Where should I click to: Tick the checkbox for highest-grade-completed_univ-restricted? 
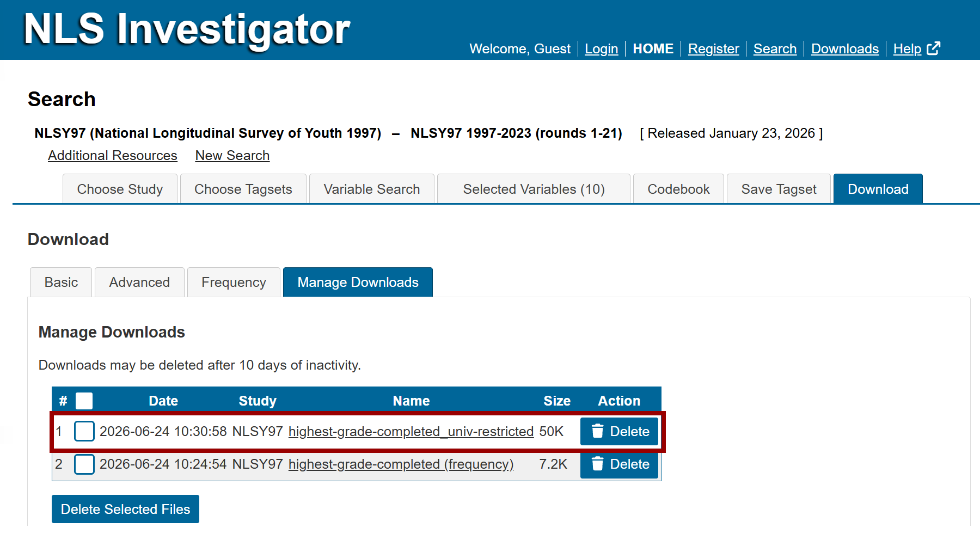[84, 431]
